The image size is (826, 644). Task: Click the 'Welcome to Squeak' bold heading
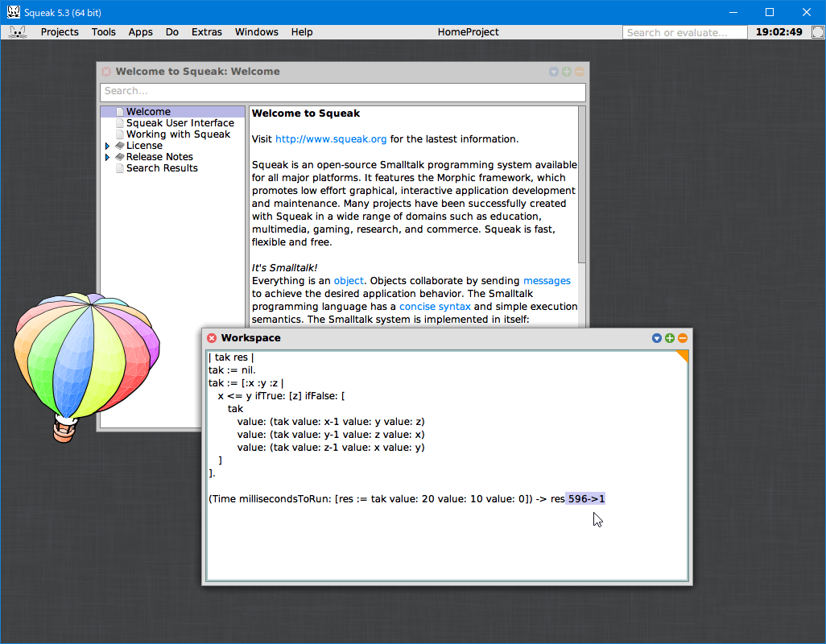coord(306,114)
